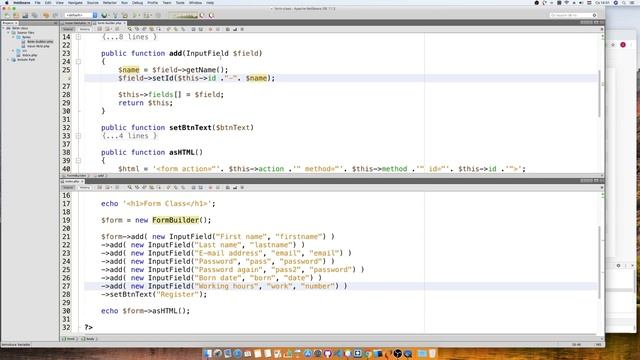Image resolution: width=640 pixels, height=360 pixels.
Task: Open Trash from the Dock
Action: tap(432, 353)
